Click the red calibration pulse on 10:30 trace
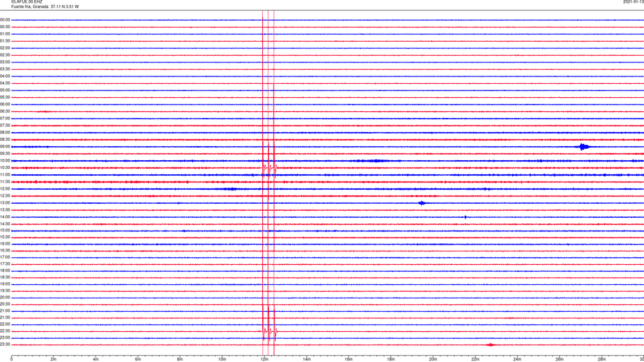The width and height of the screenshot is (644, 362). 270,168
